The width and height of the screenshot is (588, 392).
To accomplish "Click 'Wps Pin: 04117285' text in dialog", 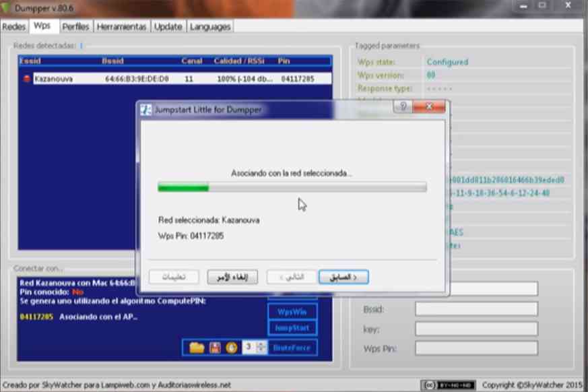I will pos(191,236).
